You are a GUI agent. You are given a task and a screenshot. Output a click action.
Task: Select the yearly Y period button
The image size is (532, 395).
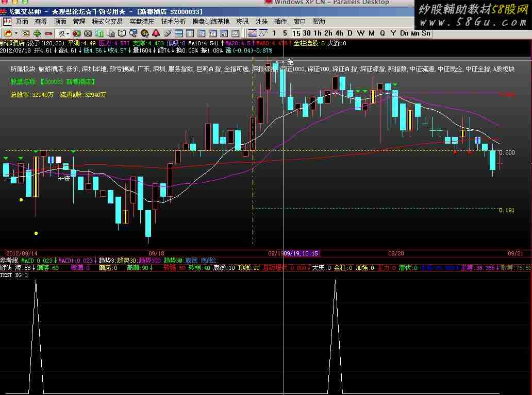[393, 33]
